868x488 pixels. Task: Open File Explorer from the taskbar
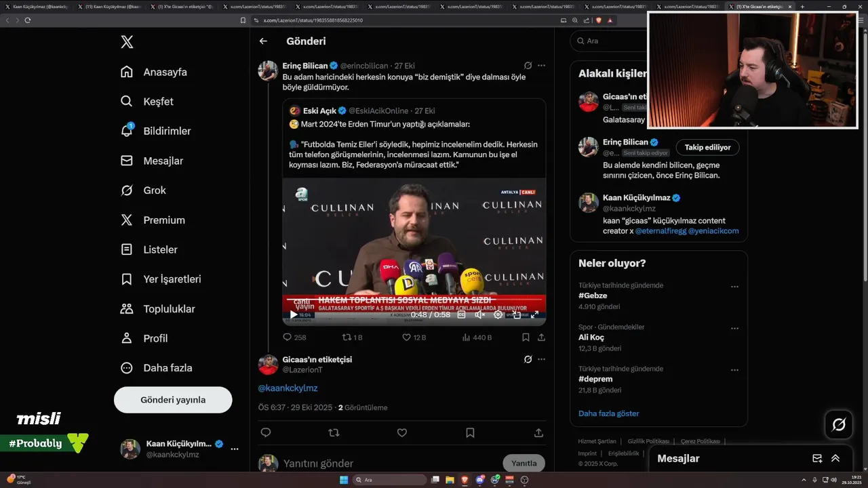coord(450,480)
